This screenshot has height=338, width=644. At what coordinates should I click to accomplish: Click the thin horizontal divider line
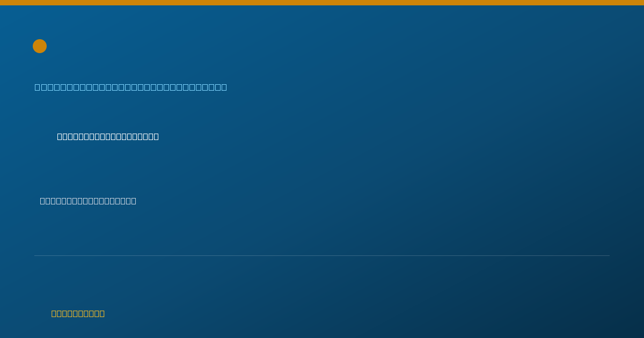point(322,255)
